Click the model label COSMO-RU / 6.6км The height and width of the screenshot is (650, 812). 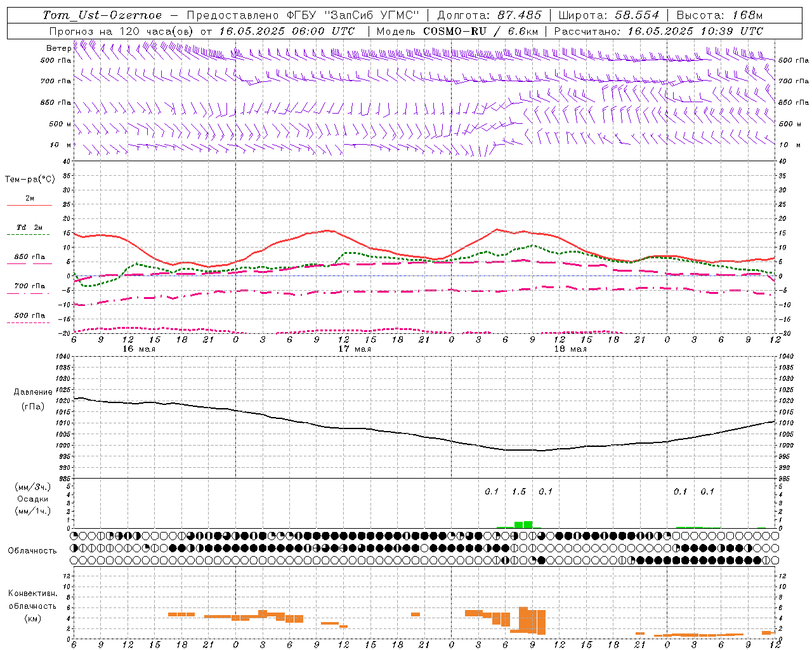[x=480, y=31]
